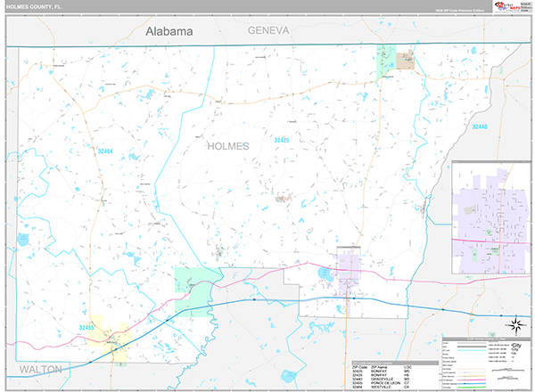Click the pink US highway legend swatch

tap(472, 380)
